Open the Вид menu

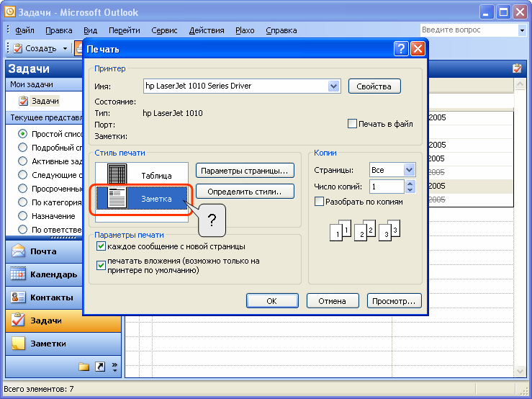90,30
